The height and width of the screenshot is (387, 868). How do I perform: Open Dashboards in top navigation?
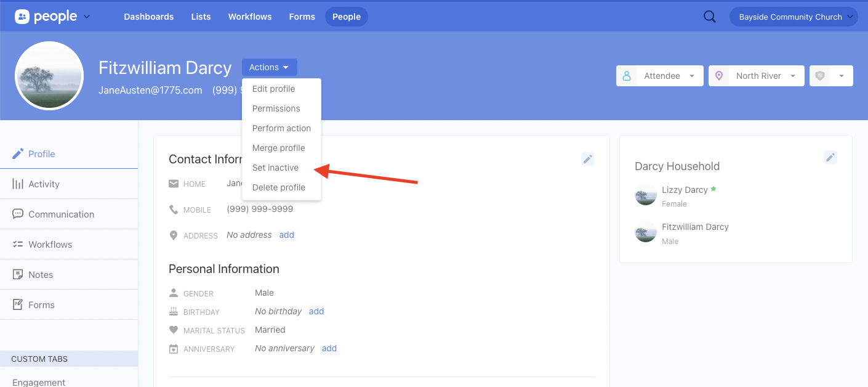tap(148, 17)
